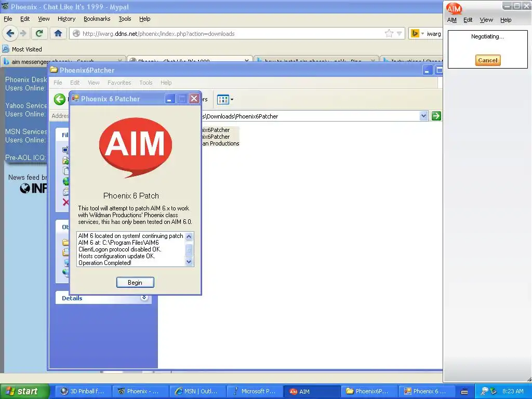Click the keyboard icon in the taskbar
This screenshot has height=399, width=532.
[464, 392]
